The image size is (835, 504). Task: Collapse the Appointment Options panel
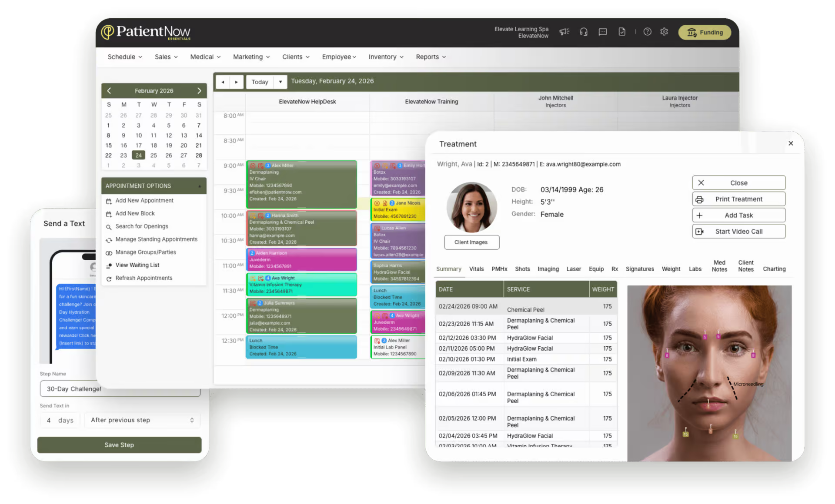click(x=200, y=186)
